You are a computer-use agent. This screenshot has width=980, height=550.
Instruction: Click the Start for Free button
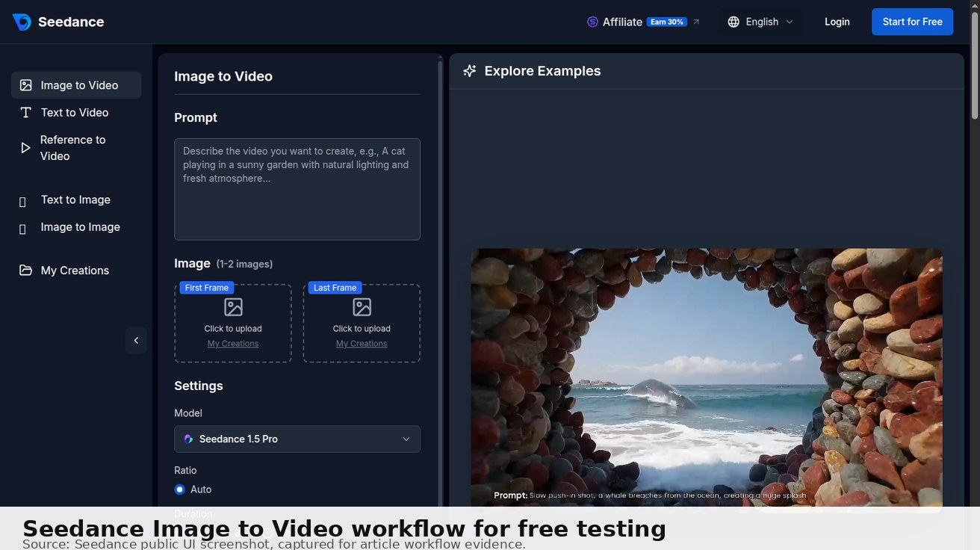[x=913, y=22]
